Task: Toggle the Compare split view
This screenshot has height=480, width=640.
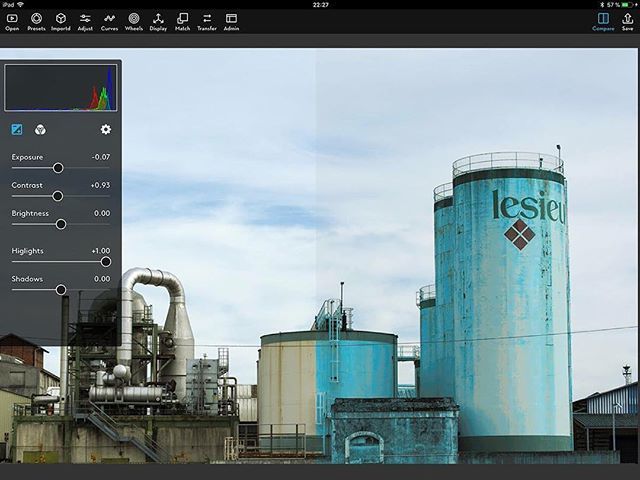Action: (x=603, y=22)
